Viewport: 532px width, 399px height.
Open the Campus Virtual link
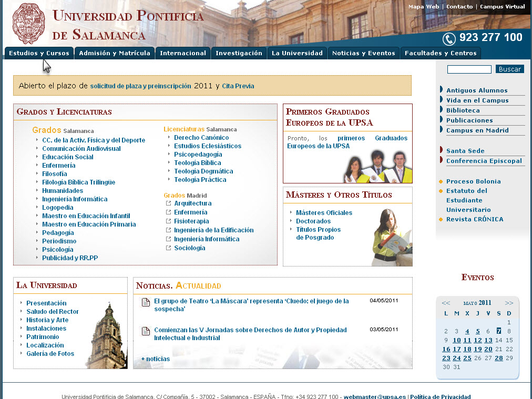[503, 6]
